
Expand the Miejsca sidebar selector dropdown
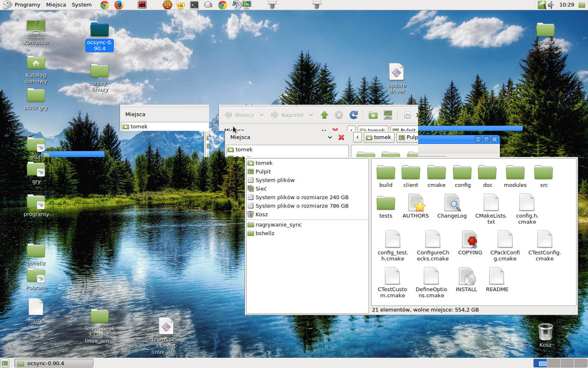pyautogui.click(x=329, y=138)
